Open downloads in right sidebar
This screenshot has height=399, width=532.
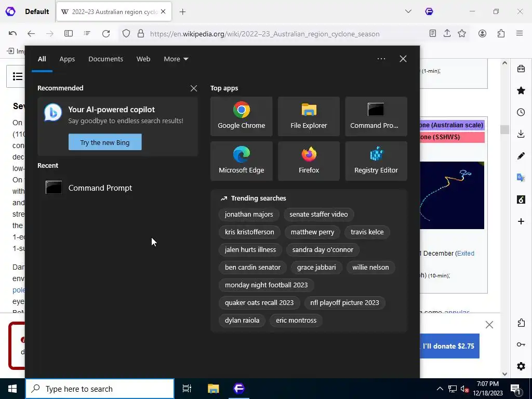(x=521, y=134)
